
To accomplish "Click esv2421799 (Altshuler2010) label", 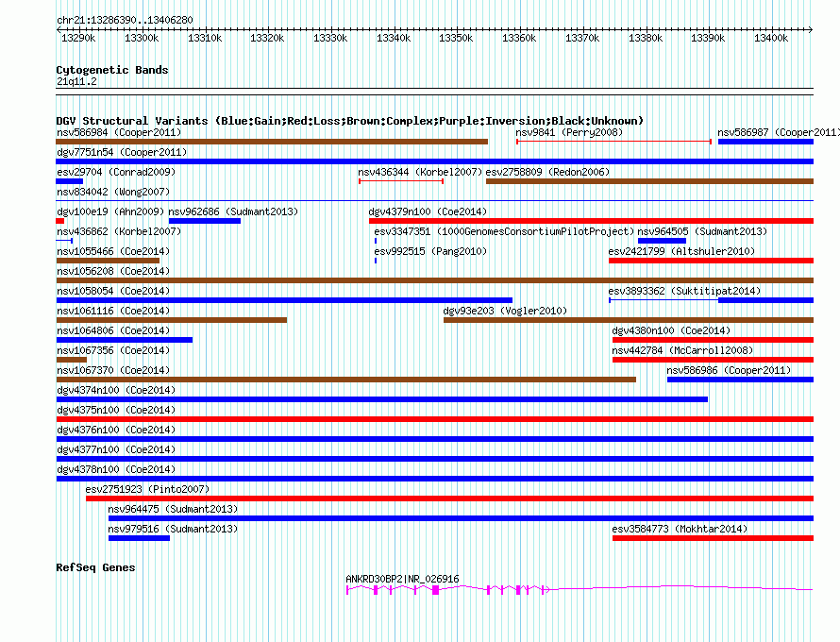I will tap(681, 251).
